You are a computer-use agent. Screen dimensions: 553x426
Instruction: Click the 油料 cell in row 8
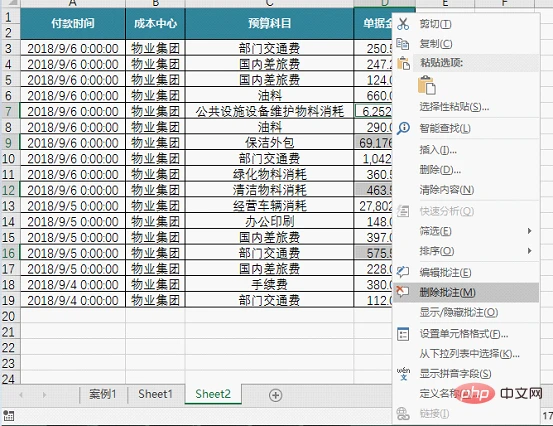point(269,127)
